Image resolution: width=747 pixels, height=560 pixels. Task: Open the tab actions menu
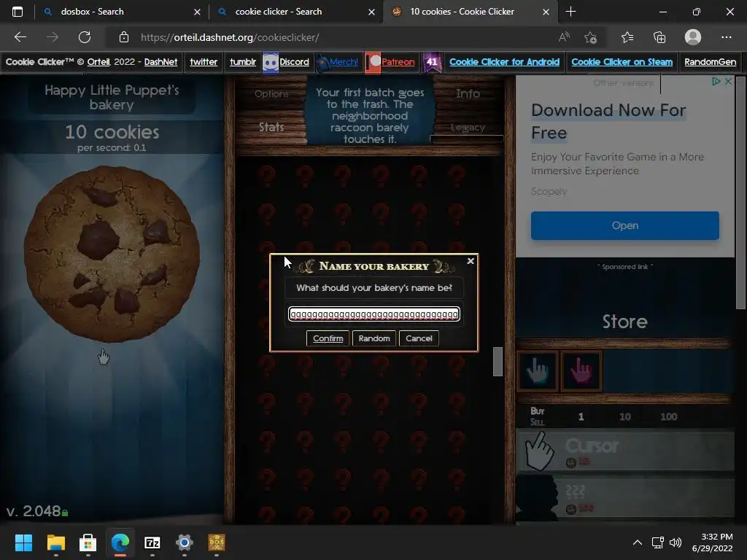18,12
